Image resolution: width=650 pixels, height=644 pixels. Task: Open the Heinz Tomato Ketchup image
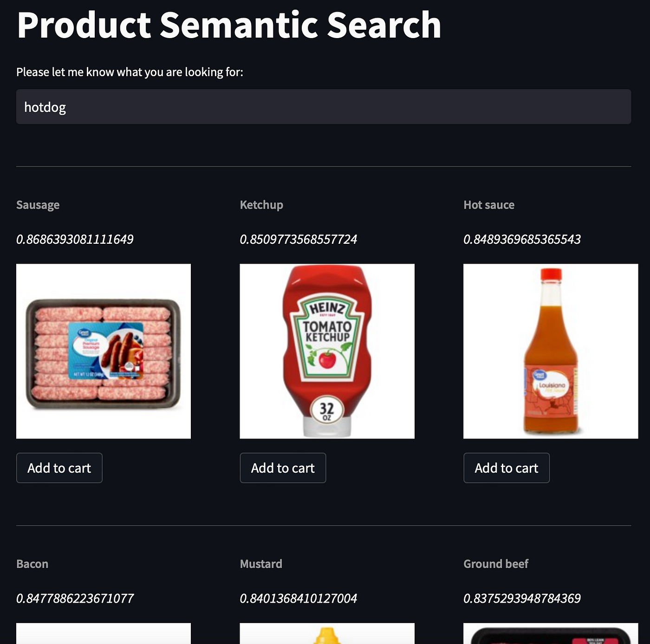click(x=327, y=351)
